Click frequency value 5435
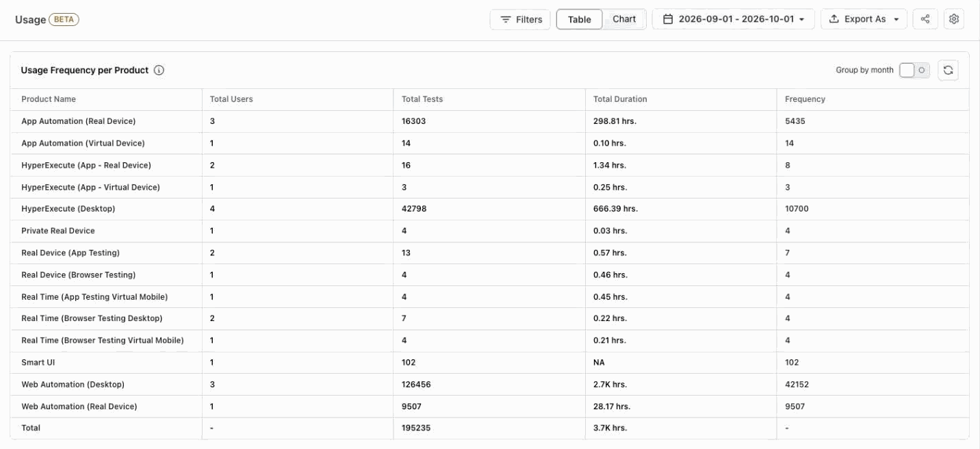 pos(795,121)
